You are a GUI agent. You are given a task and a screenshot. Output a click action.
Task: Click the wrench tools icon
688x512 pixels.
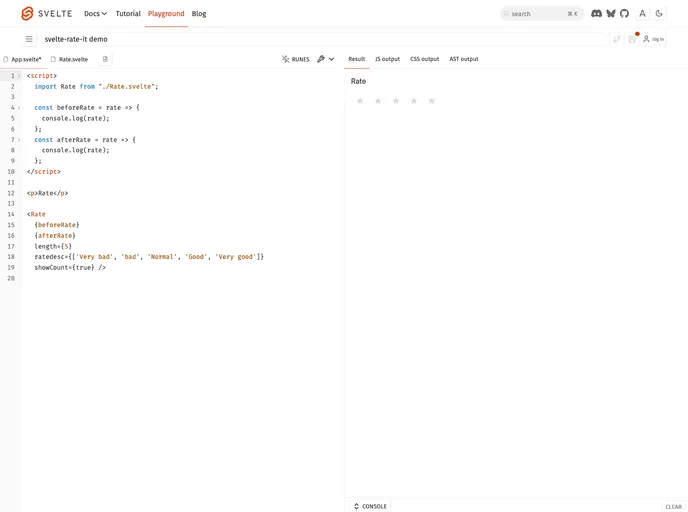click(321, 59)
